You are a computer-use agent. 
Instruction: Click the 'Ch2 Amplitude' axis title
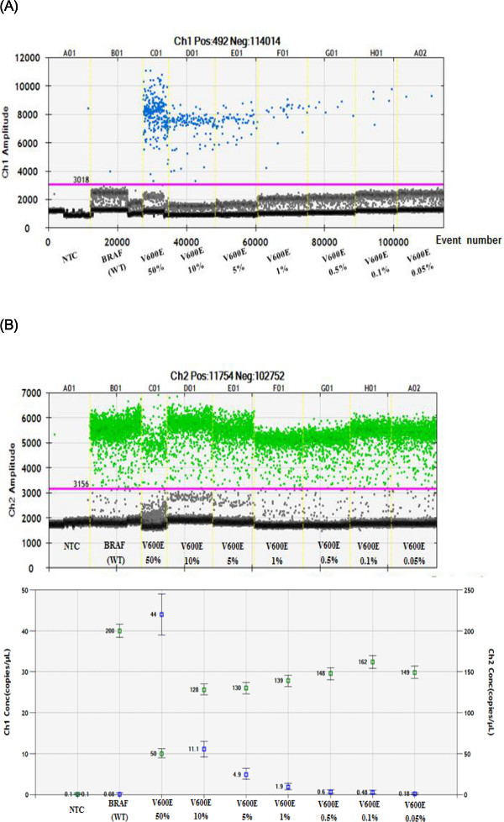(x=12, y=480)
